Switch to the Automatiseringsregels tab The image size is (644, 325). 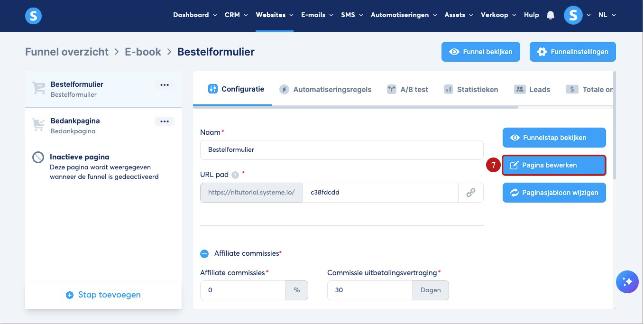click(325, 89)
